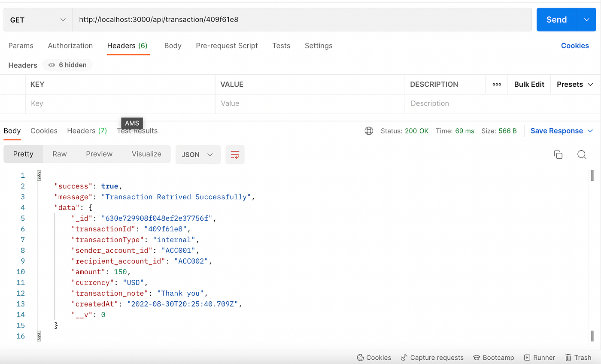
Task: Open the Test Results tab
Action: 137,131
